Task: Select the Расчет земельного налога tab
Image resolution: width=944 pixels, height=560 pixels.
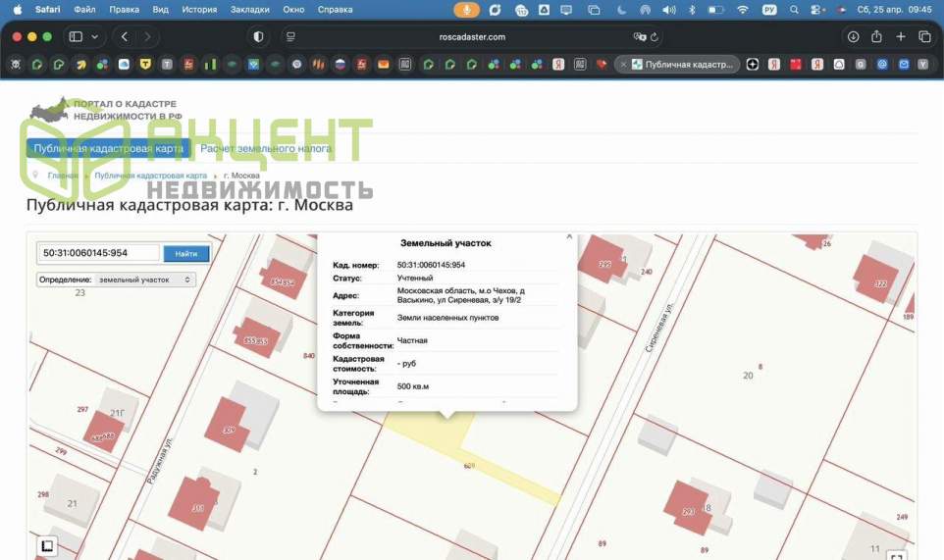Action: [x=266, y=149]
